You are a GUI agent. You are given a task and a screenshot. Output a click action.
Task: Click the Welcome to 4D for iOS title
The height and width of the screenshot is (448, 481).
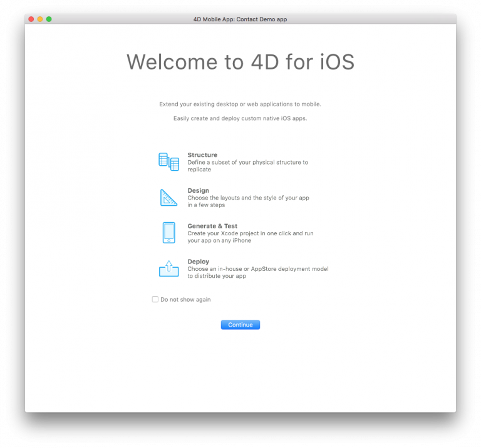240,62
